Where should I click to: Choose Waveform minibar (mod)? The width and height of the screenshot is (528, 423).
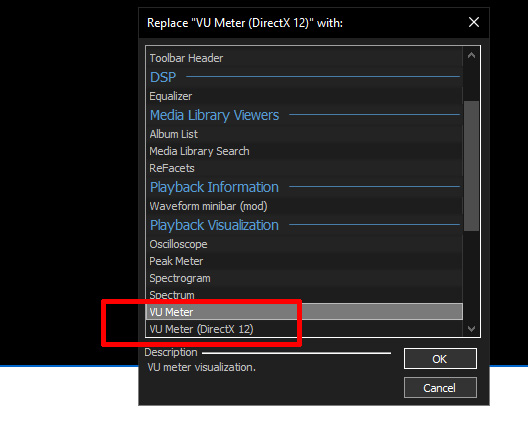(x=304, y=206)
